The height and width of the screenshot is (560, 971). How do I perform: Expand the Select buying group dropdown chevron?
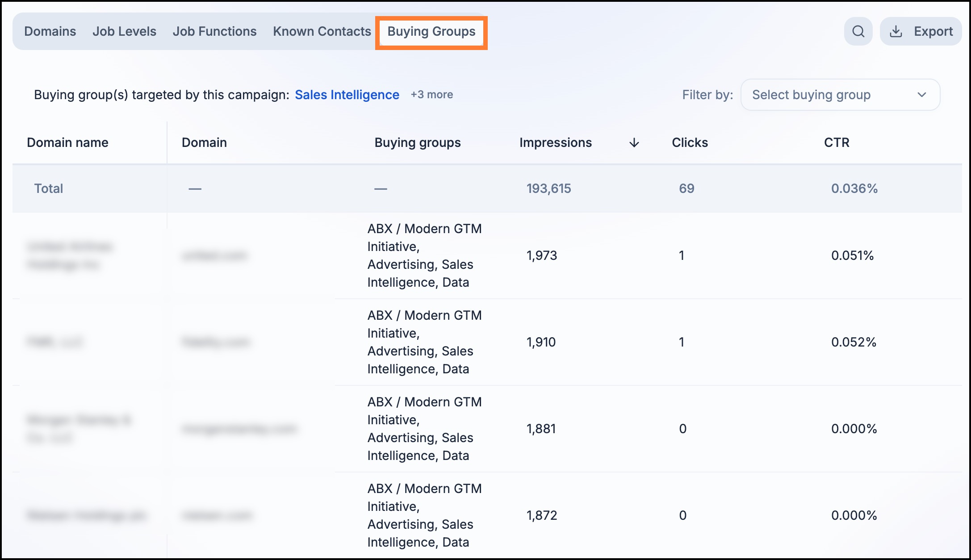922,95
